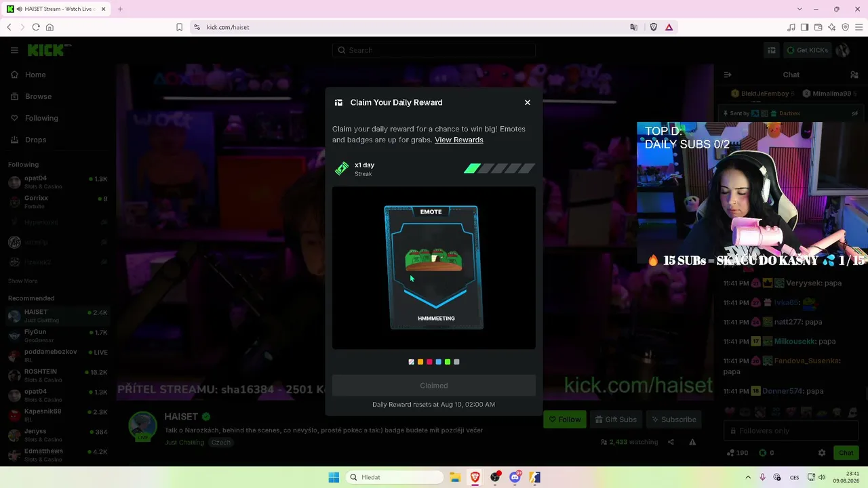Open Jenyss in Recommended list
Viewport: 868px width, 488px height.
click(57, 434)
